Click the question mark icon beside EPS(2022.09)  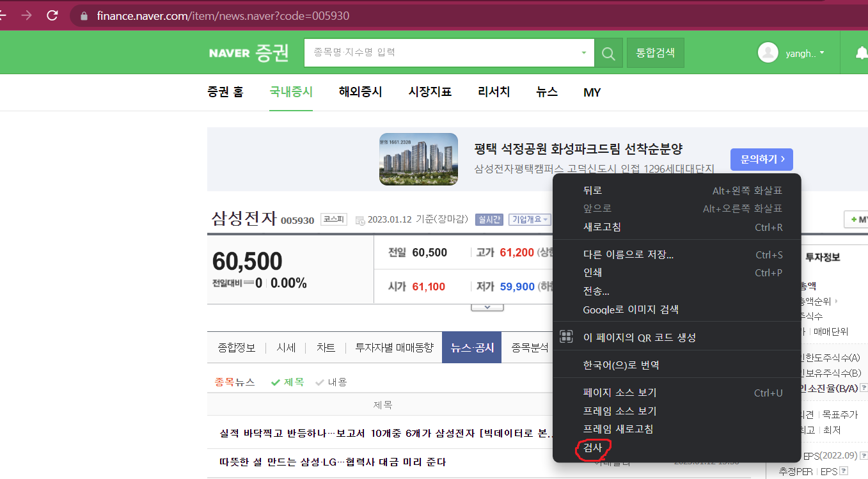[x=864, y=456]
